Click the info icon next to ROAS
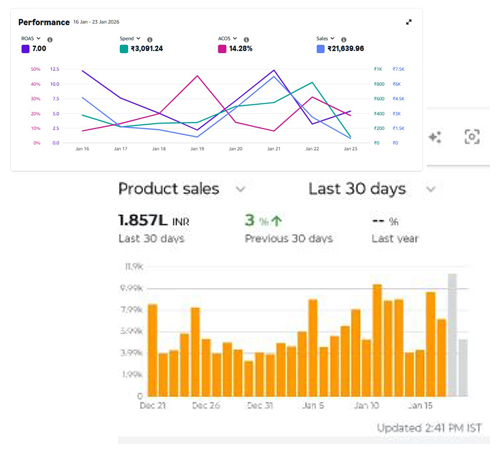Viewport: 500px width, 450px height. pos(50,40)
